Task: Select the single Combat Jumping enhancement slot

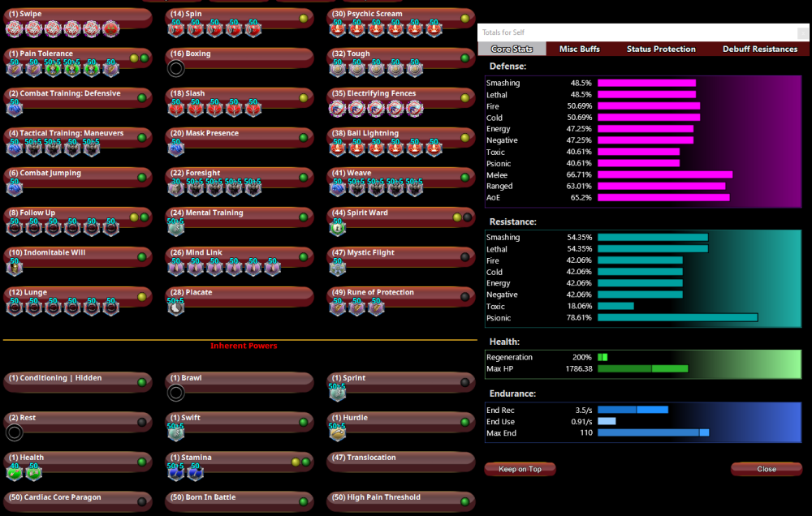Action: 14,188
